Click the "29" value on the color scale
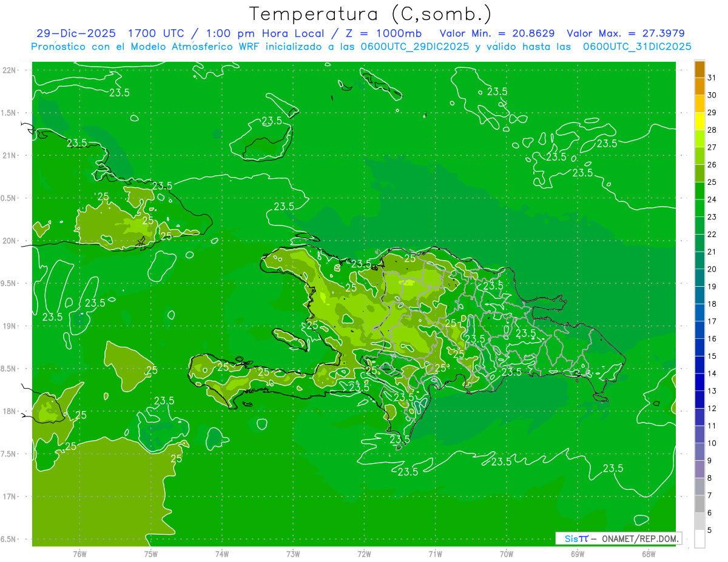Screen dimensions: 728x562 (x=712, y=113)
